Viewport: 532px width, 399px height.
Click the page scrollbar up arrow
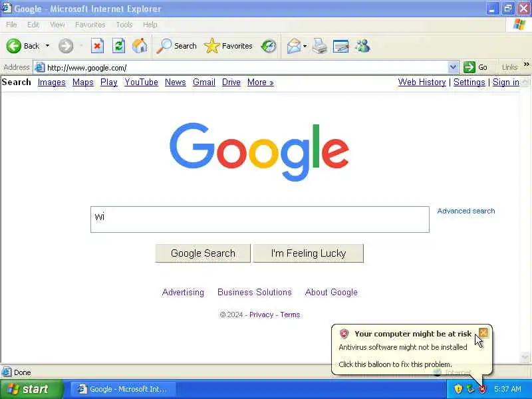click(x=525, y=82)
